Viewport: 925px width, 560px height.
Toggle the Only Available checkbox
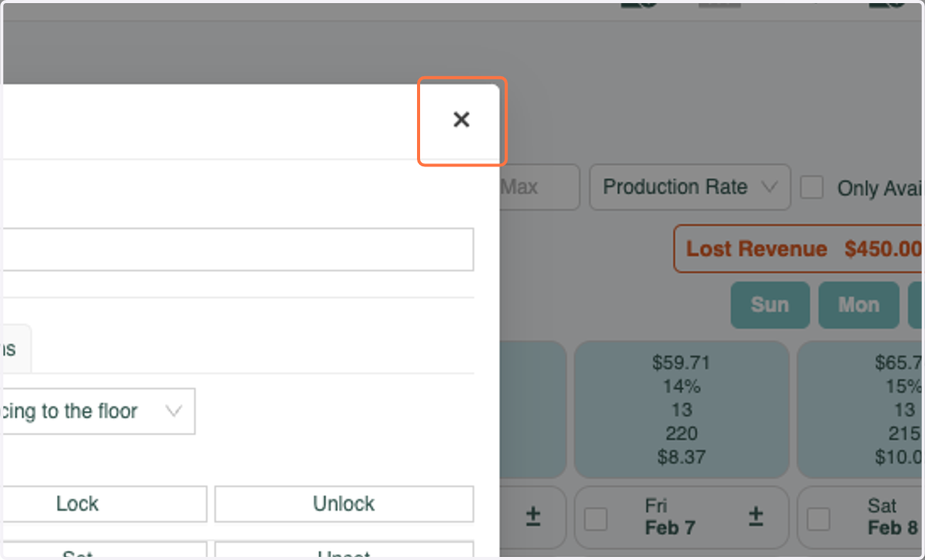(812, 187)
